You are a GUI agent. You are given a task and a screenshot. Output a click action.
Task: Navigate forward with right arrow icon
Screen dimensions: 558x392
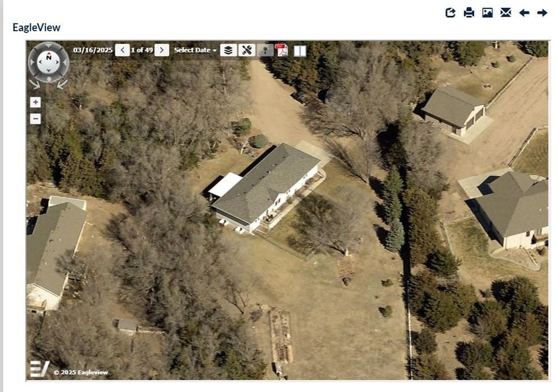[542, 13]
